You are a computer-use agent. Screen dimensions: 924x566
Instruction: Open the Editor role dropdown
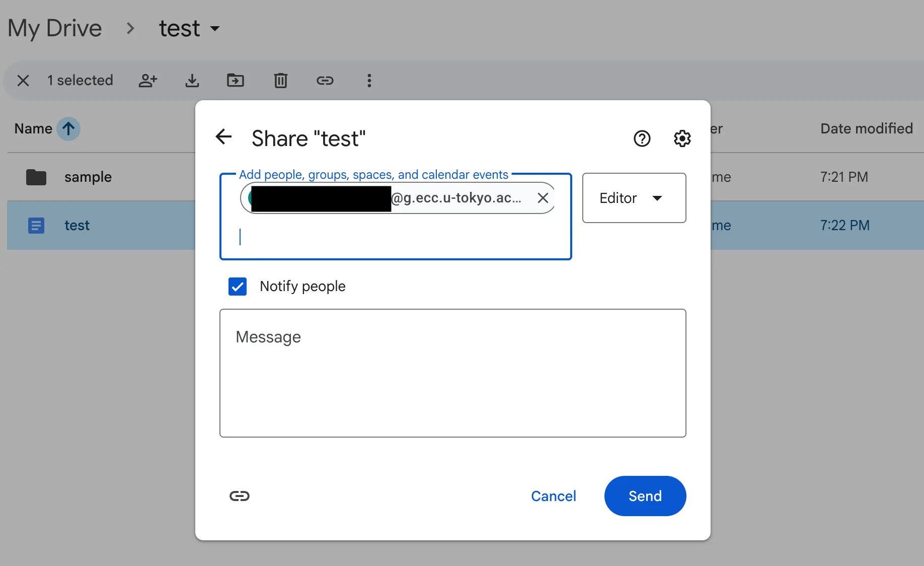pyautogui.click(x=634, y=198)
